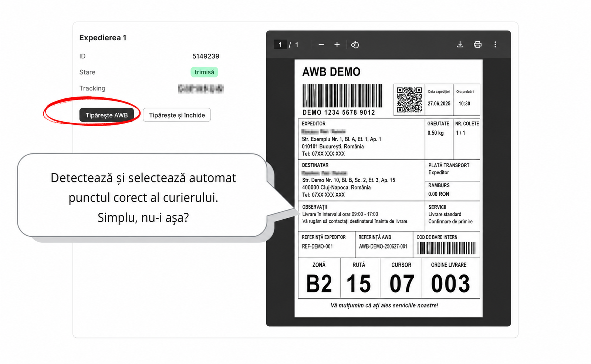Select the shipment ID 5149239
Image resolution: width=591 pixels, height=364 pixels.
pyautogui.click(x=206, y=56)
